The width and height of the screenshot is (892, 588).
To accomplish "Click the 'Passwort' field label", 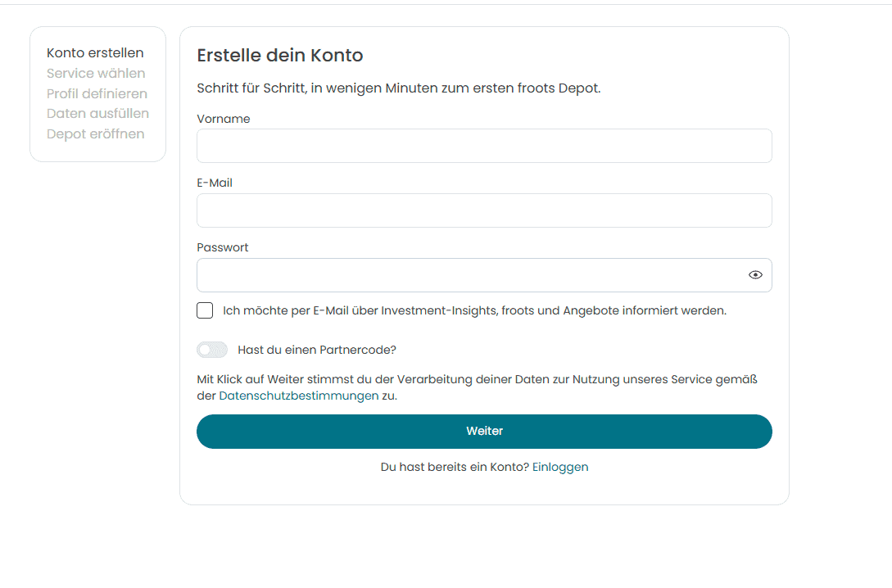I will [223, 247].
